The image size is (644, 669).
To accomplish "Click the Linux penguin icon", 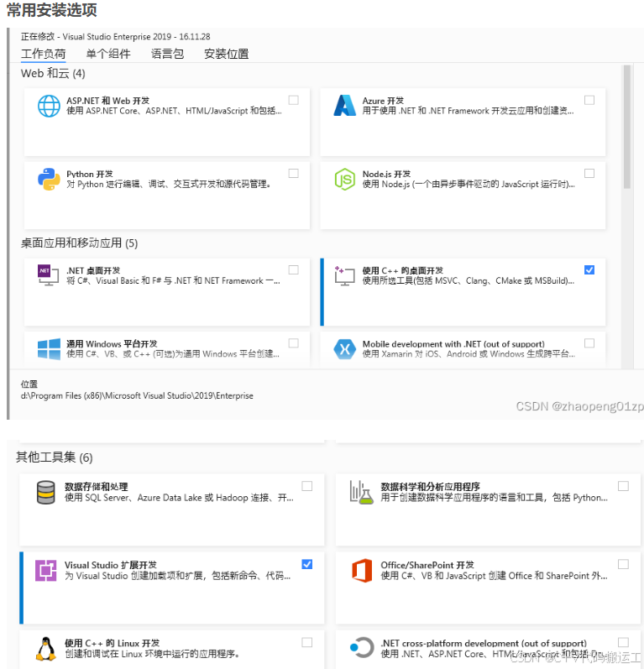I will coord(45,649).
